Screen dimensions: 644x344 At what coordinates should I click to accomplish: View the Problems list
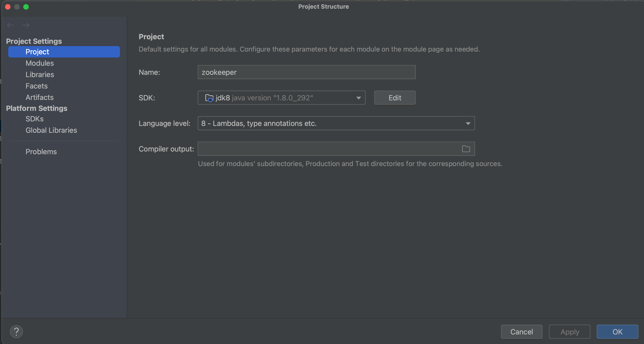click(41, 152)
